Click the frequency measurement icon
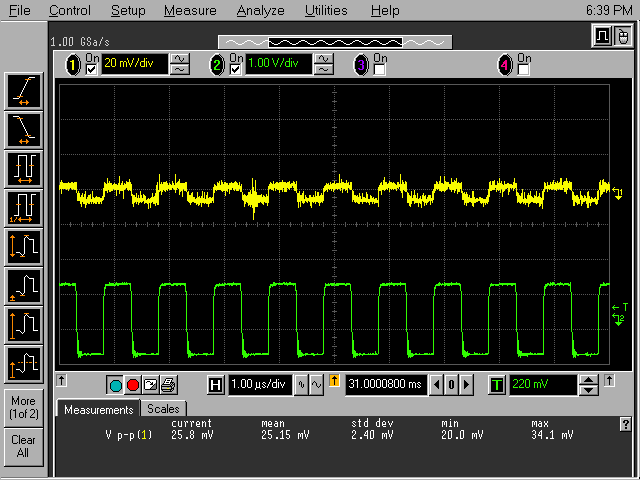640x480 pixels. point(23,207)
